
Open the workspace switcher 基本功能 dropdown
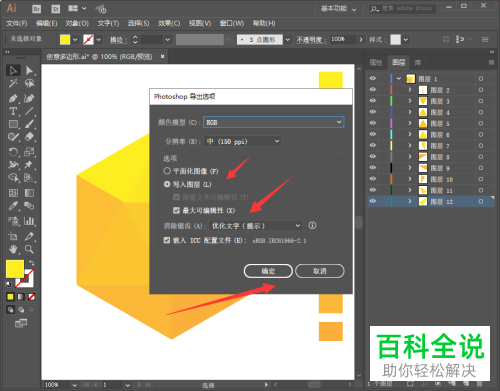pos(338,9)
